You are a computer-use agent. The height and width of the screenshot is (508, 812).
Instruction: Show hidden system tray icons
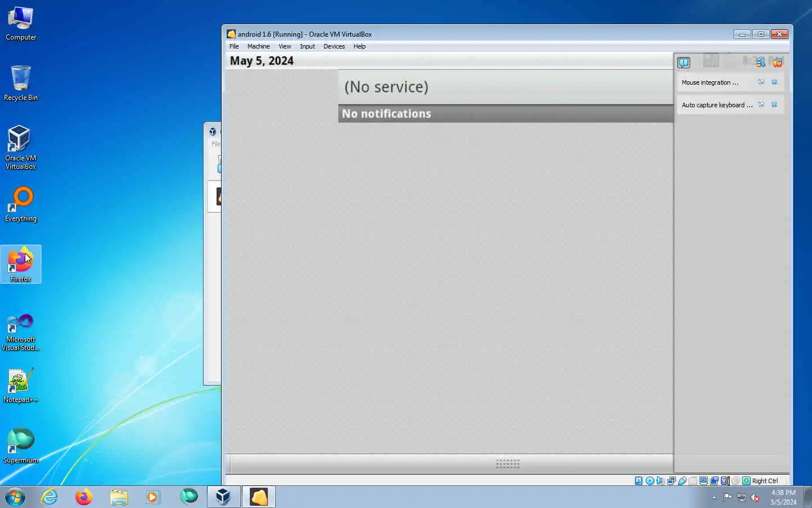(x=714, y=497)
